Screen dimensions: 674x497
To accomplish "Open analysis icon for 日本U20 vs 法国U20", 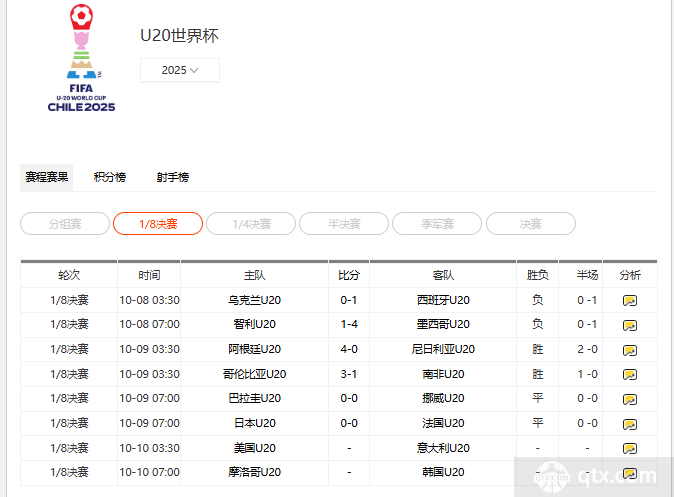I will pyautogui.click(x=629, y=424).
